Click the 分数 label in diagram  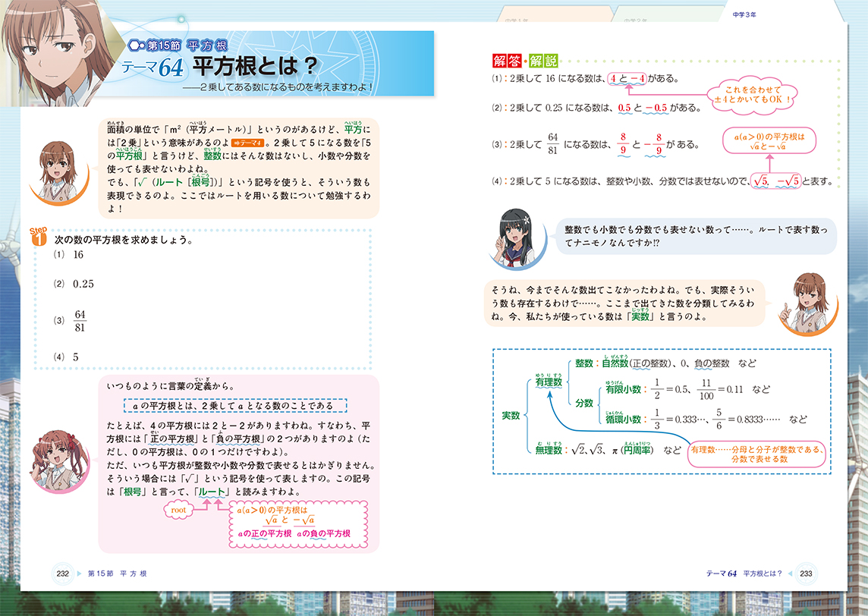[584, 403]
